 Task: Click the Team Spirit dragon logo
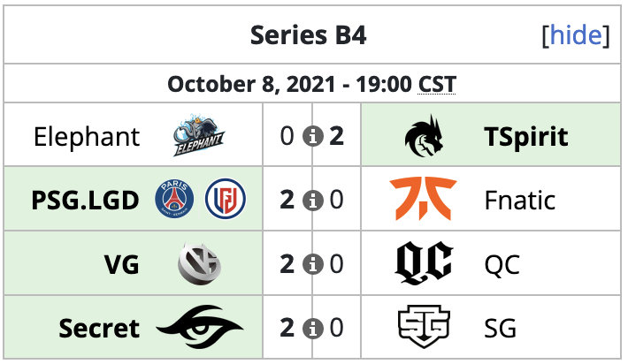(424, 135)
